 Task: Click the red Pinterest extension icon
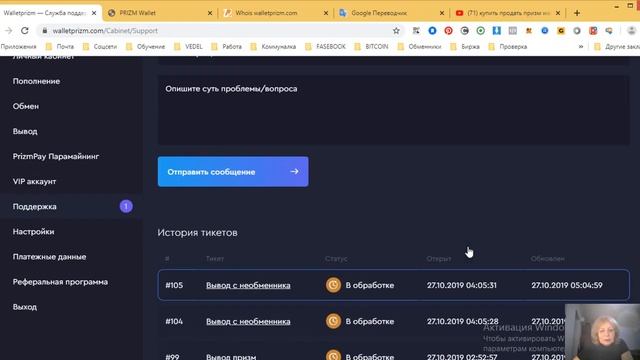tap(448, 31)
